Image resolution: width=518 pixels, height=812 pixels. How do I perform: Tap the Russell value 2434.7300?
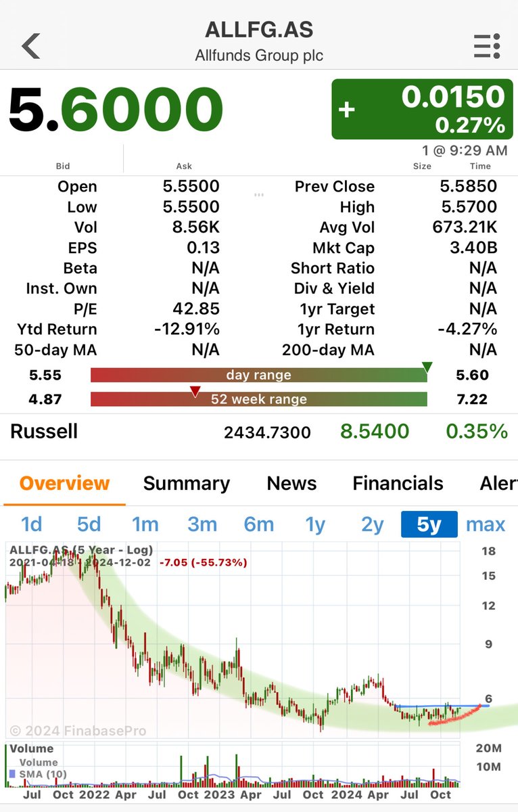pos(268,432)
